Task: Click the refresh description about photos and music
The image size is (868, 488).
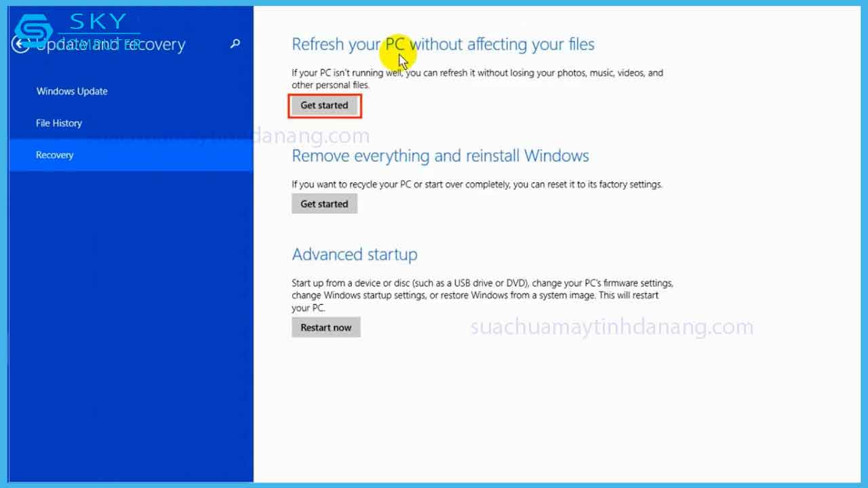Action: (477, 79)
